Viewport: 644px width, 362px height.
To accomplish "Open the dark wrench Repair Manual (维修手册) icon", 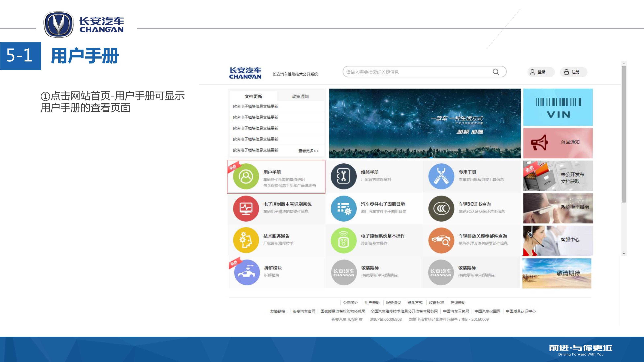I will [344, 176].
